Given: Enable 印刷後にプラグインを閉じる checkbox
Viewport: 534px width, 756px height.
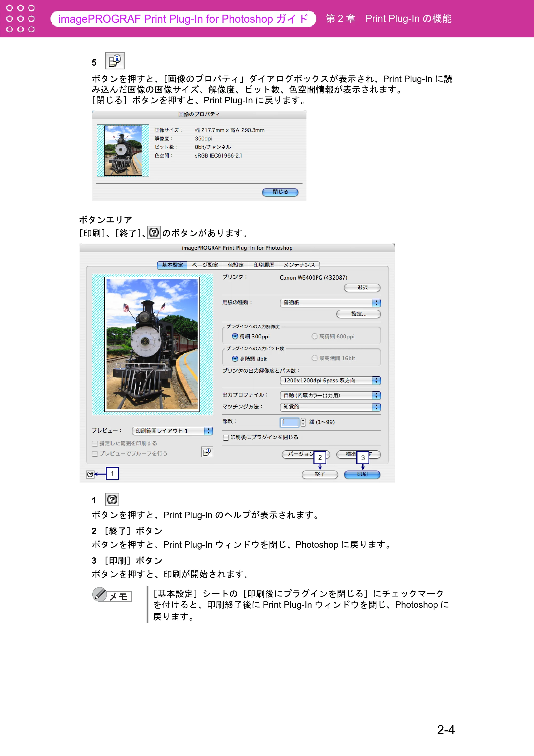Looking at the screenshot, I should pyautogui.click(x=226, y=438).
